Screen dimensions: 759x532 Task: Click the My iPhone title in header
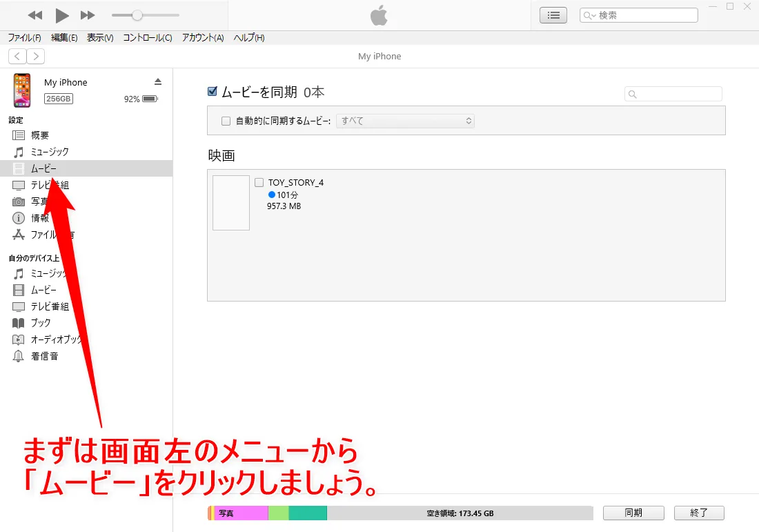[x=379, y=56]
